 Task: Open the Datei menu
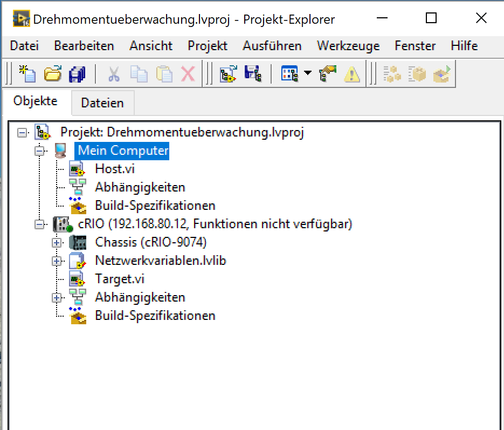[24, 46]
